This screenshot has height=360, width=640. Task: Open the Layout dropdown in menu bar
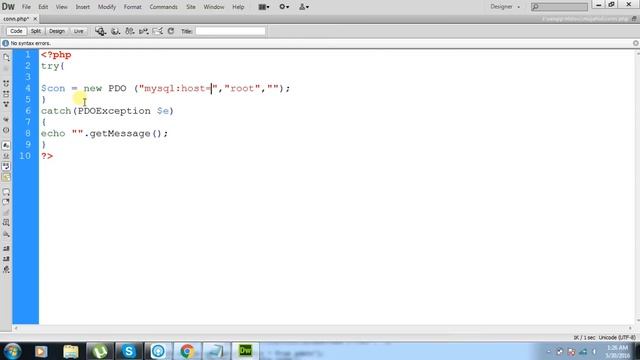[264, 7]
